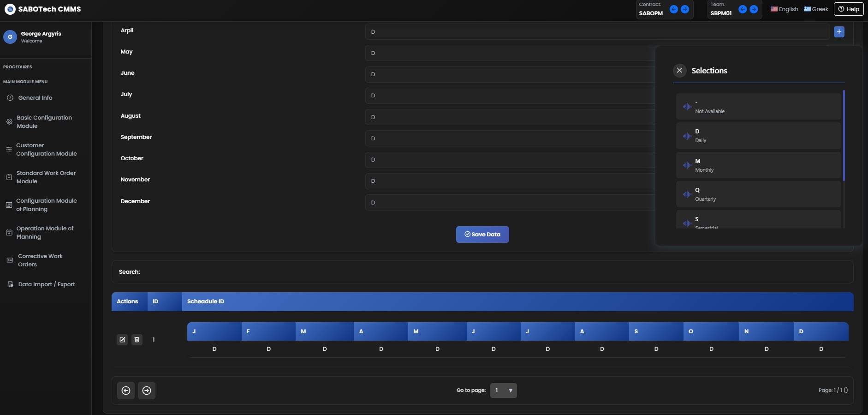Screen dimensions: 868x415
Task: Click the April input field
Action: (598, 32)
